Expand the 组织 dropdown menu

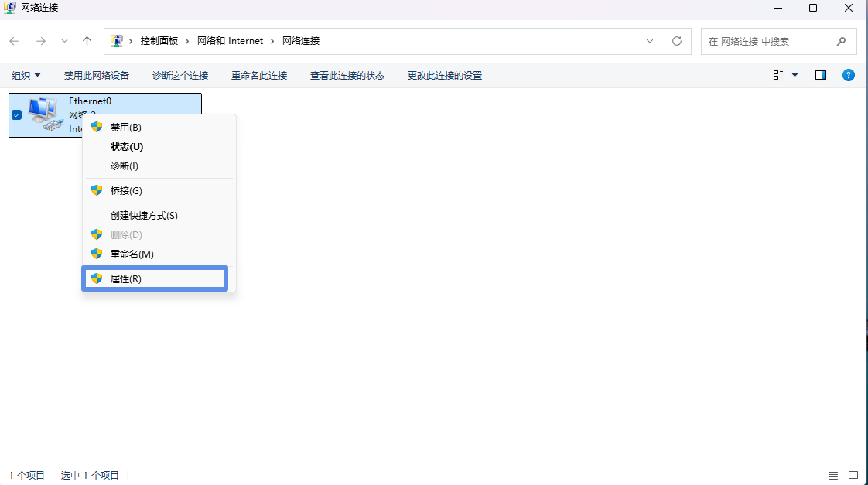point(26,75)
